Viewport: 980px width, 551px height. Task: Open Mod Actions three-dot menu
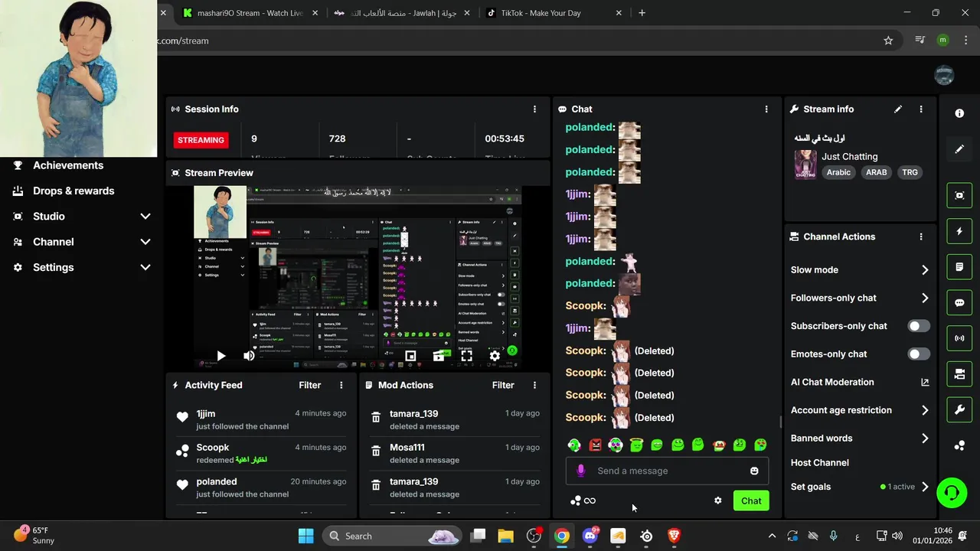click(x=534, y=386)
